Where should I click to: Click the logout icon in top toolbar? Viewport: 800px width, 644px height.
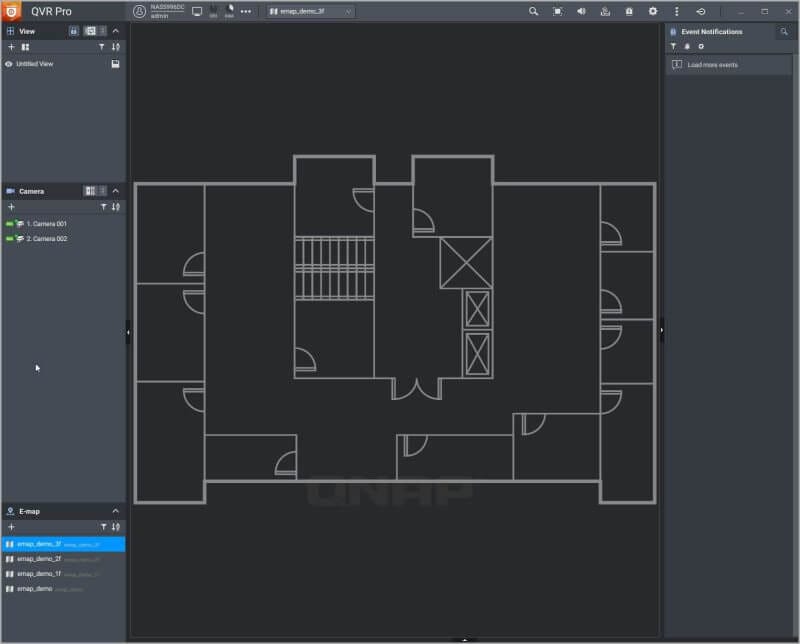click(701, 11)
